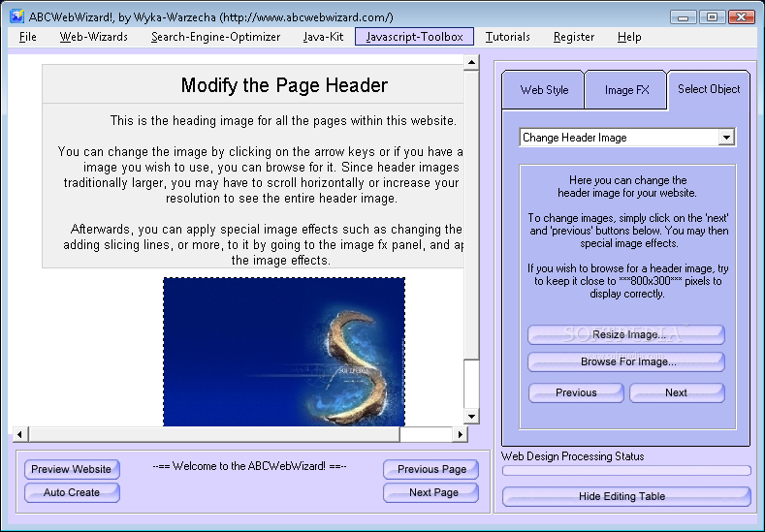Open the Java-Kit menu
The image size is (765, 532).
click(323, 37)
